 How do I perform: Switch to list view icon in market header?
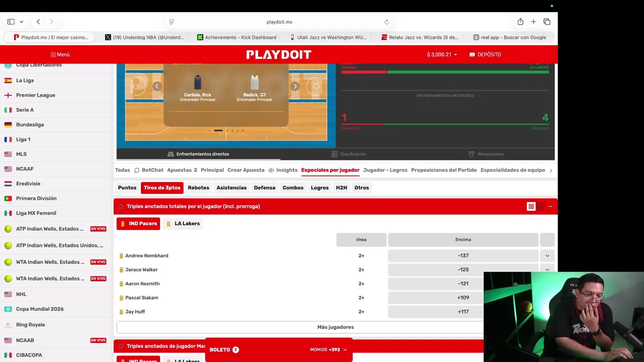(540, 207)
